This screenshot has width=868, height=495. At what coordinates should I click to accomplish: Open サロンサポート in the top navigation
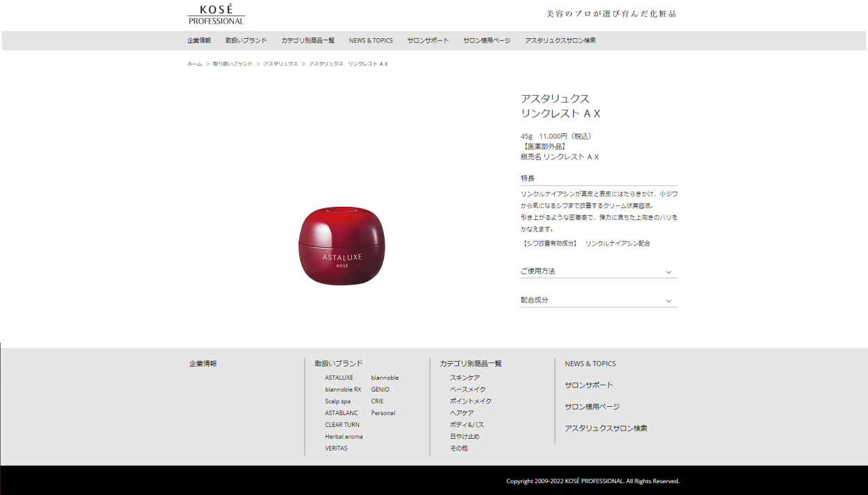click(x=428, y=40)
